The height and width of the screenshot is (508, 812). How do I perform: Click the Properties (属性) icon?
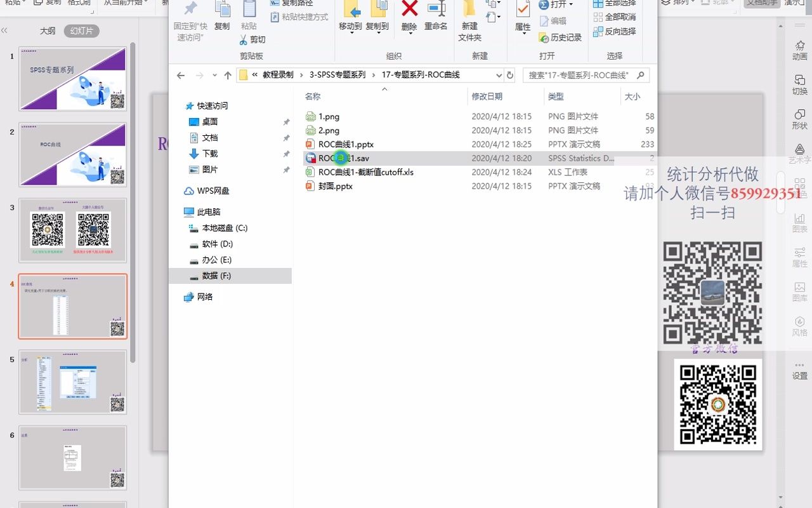point(523,9)
